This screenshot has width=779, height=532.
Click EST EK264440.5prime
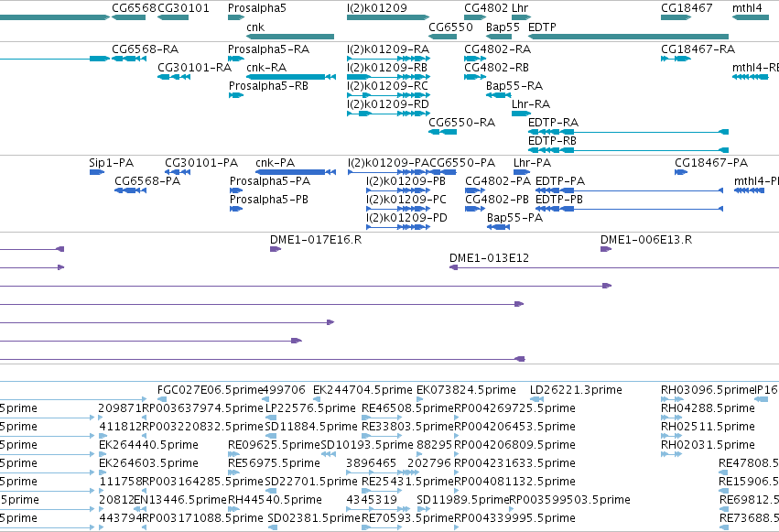(x=102, y=454)
